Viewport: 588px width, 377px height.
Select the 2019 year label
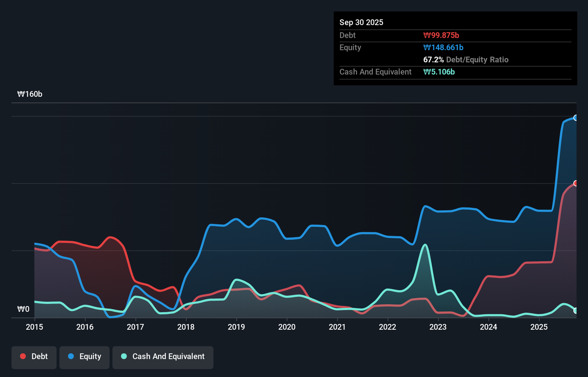pos(236,327)
